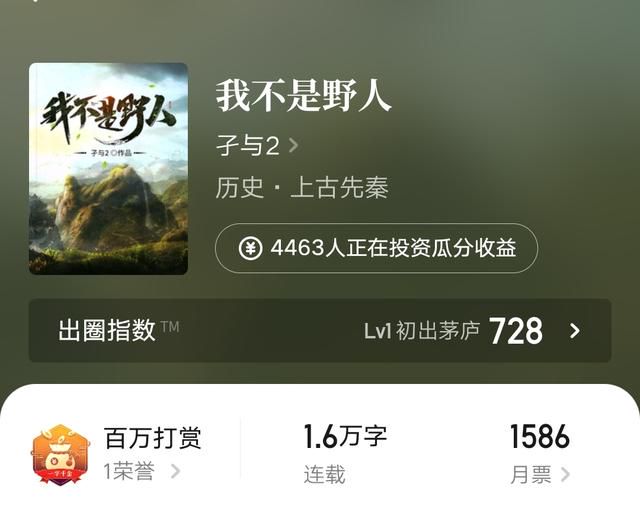Open category 历史·上古先秦
Viewport: 640px width, 509px height.
(302, 188)
